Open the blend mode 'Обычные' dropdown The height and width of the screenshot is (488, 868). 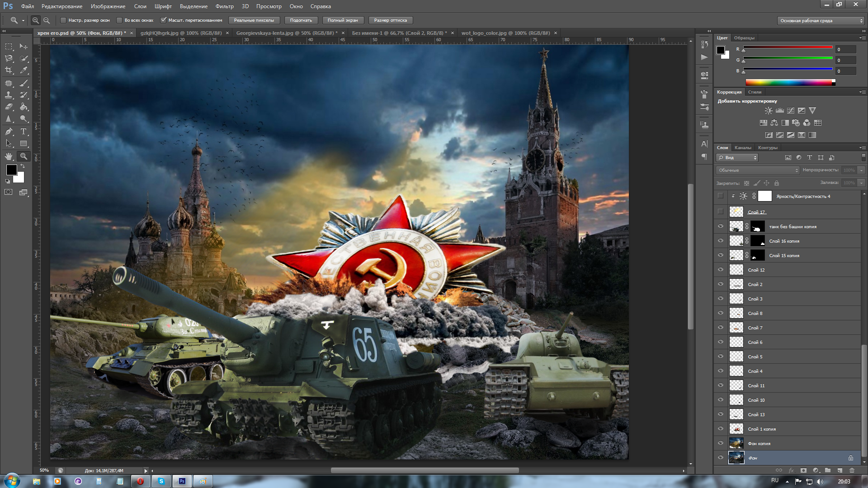[758, 170]
